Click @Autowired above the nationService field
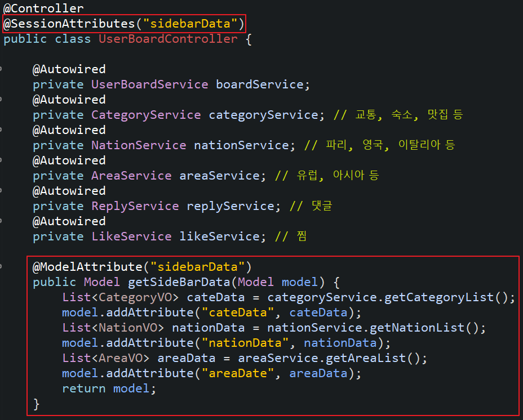 pos(69,130)
